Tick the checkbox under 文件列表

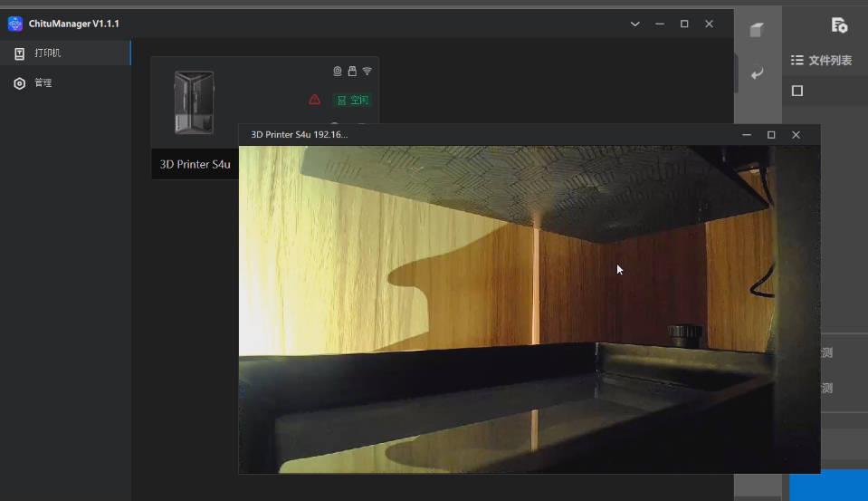[x=797, y=91]
